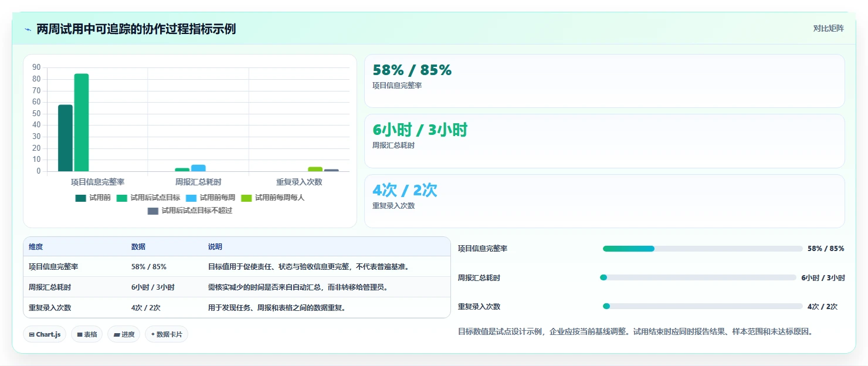Click the 两周试用中可追踪的协作过程指标示例 heading

pos(136,29)
